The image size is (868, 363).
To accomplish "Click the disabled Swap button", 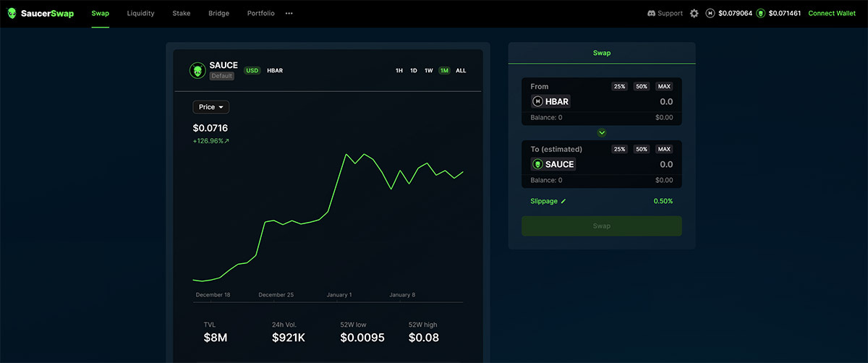I will click(602, 226).
